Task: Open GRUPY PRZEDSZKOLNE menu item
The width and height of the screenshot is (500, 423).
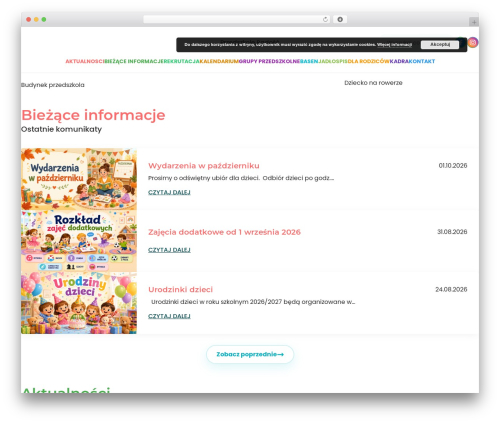Action: (269, 61)
